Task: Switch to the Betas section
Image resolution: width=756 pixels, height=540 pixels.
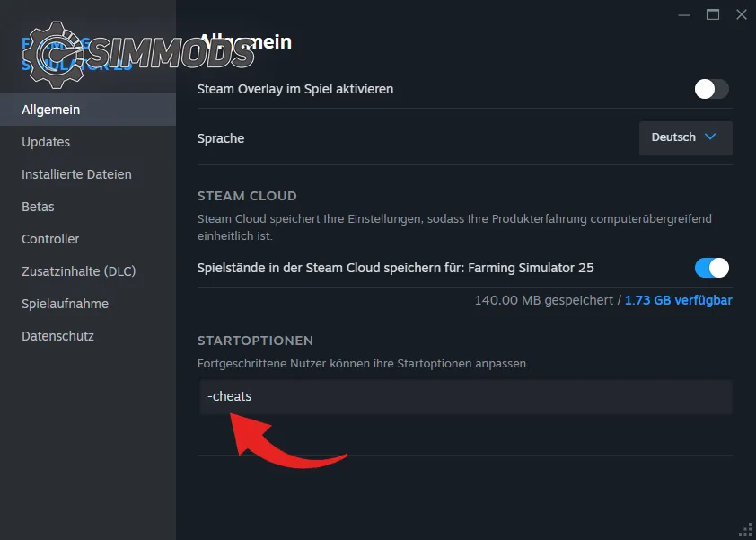Action: tap(38, 207)
